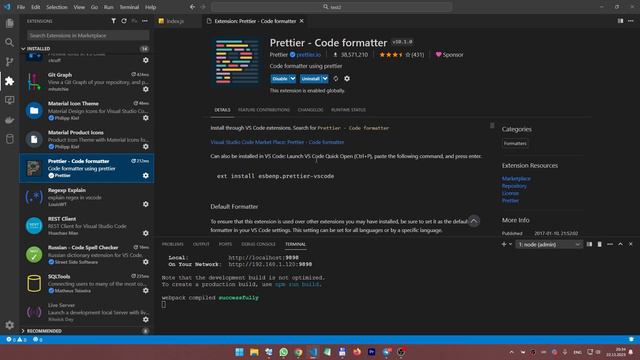Open REST Client manage gear
Screen dimensions: 640x360
point(146,233)
